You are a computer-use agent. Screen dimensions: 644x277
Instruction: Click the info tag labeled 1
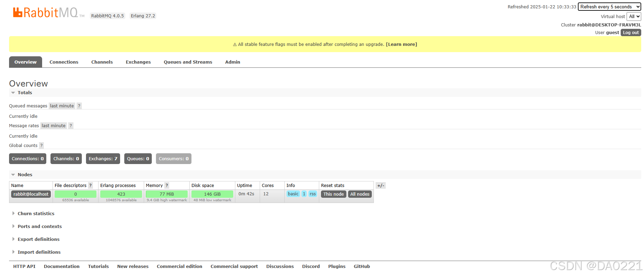pyautogui.click(x=304, y=194)
